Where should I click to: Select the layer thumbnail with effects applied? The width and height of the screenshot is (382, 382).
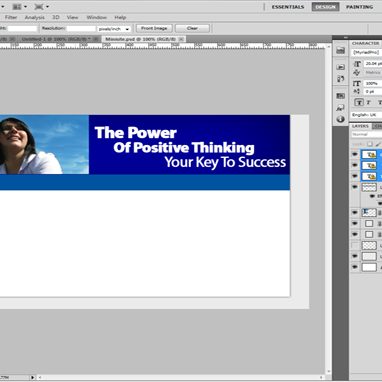coord(369,187)
